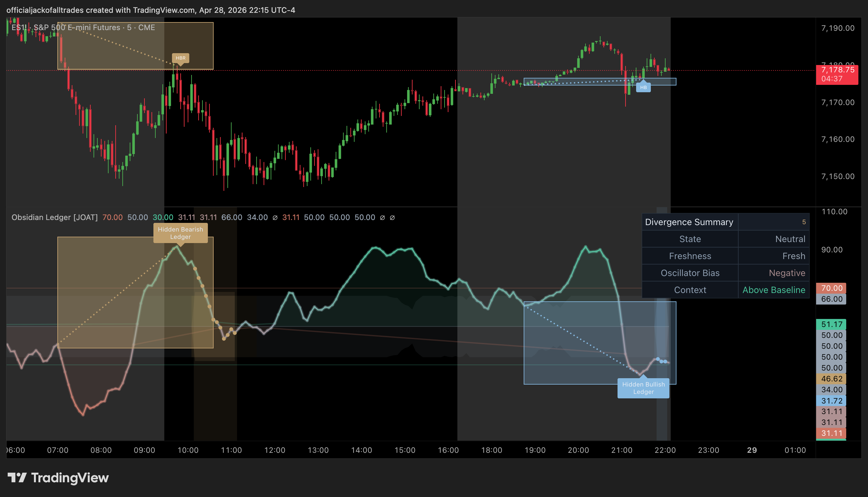Click the TradingView logo at the bottom
This screenshot has height=497, width=868.
click(x=58, y=477)
